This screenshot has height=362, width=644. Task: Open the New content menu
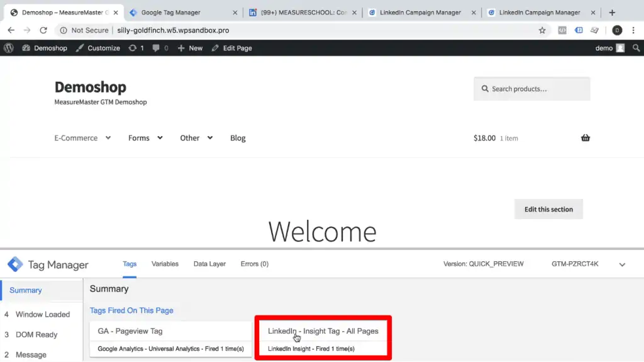[x=190, y=48]
